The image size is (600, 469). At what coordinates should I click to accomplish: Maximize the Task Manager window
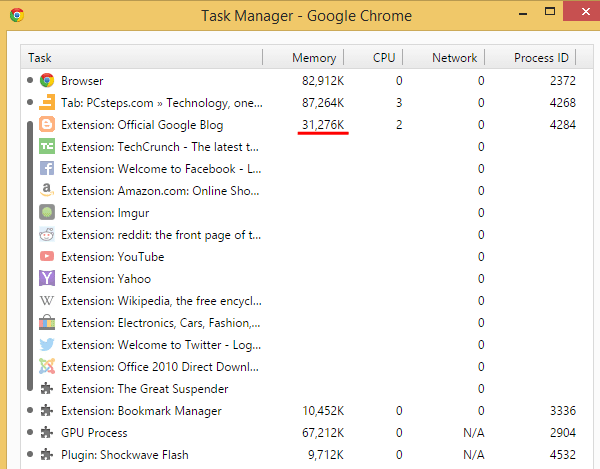550,12
